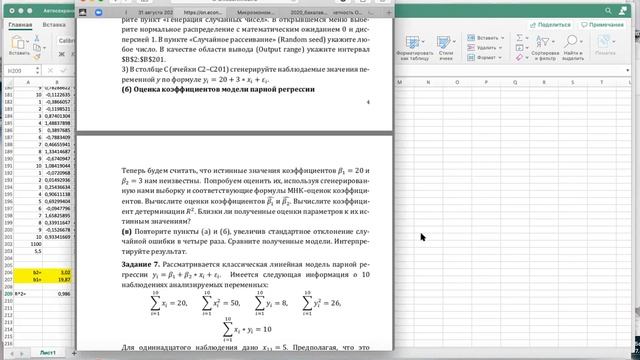
Task: Click the pinned picture tab icon in browser
Action: tap(82, 12)
